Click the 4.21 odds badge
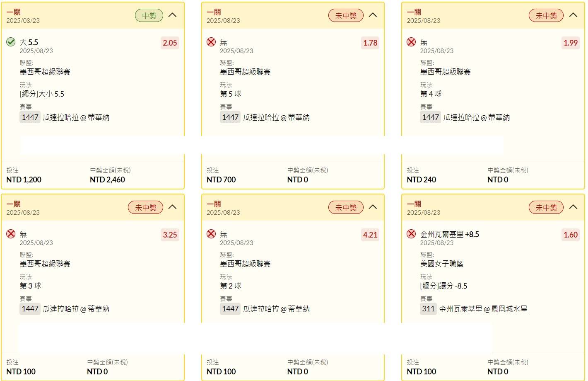The image size is (588, 381). coord(370,235)
